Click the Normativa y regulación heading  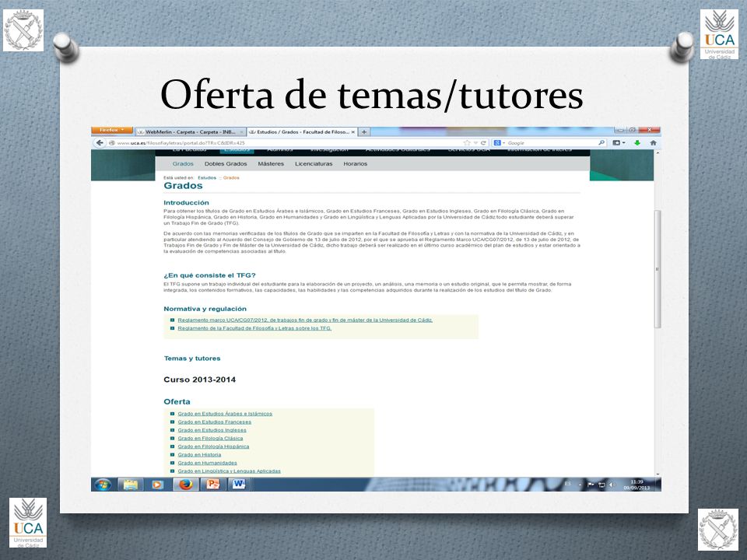click(x=205, y=309)
